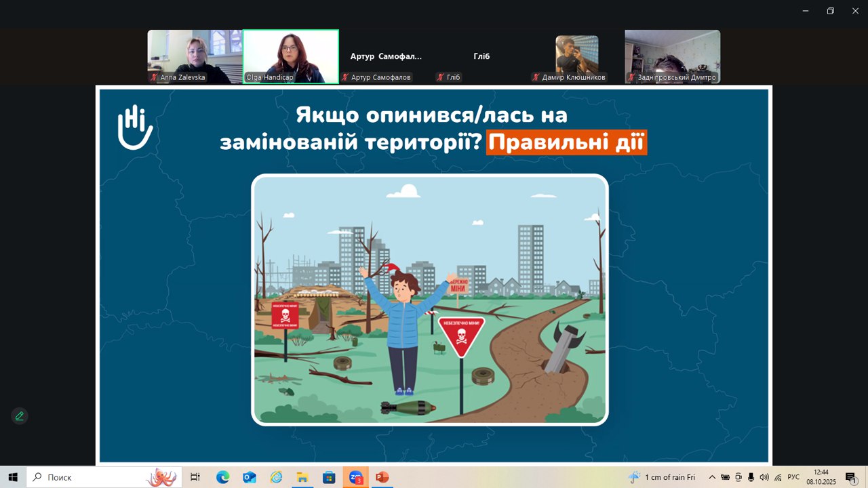The image size is (868, 488).
Task: Select Olga Handicap's video tile
Action: pyautogui.click(x=291, y=56)
